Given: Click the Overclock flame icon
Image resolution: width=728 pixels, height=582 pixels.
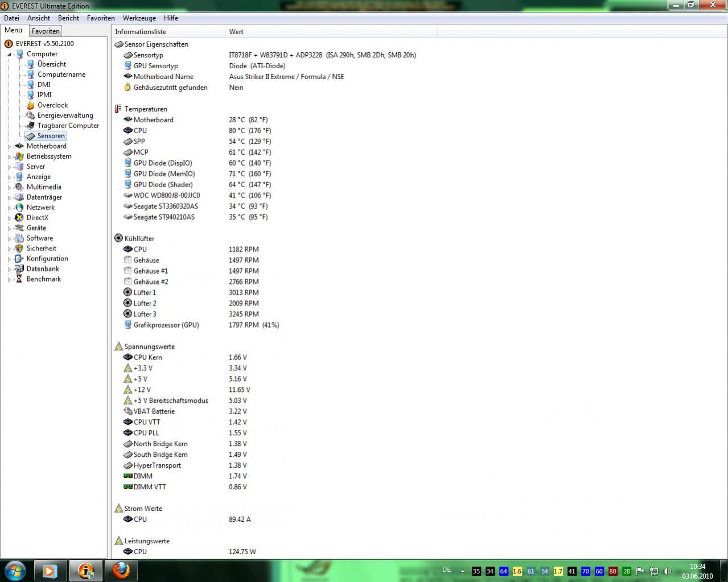Looking at the screenshot, I should [31, 105].
